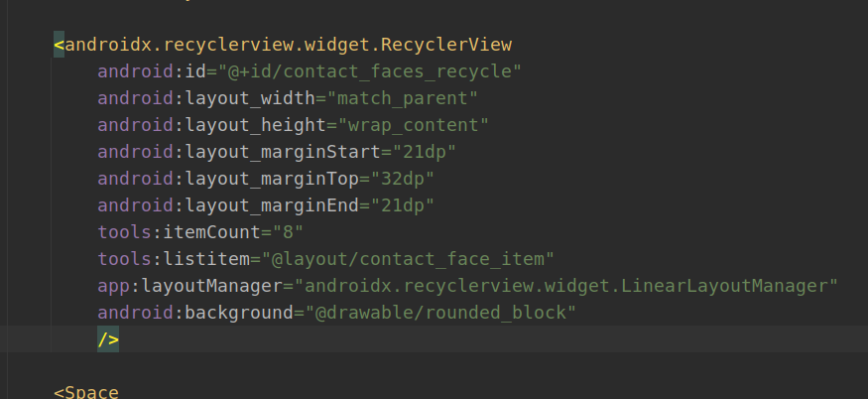Open the "@drawable/rounded_block" reference
Viewport: 868px width, 399px height.
(x=432, y=313)
